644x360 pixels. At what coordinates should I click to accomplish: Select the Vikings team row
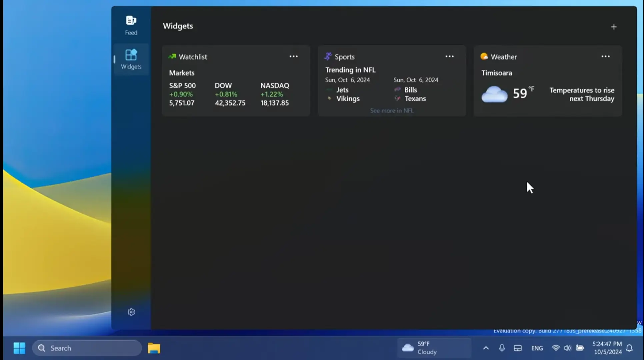[x=343, y=99]
